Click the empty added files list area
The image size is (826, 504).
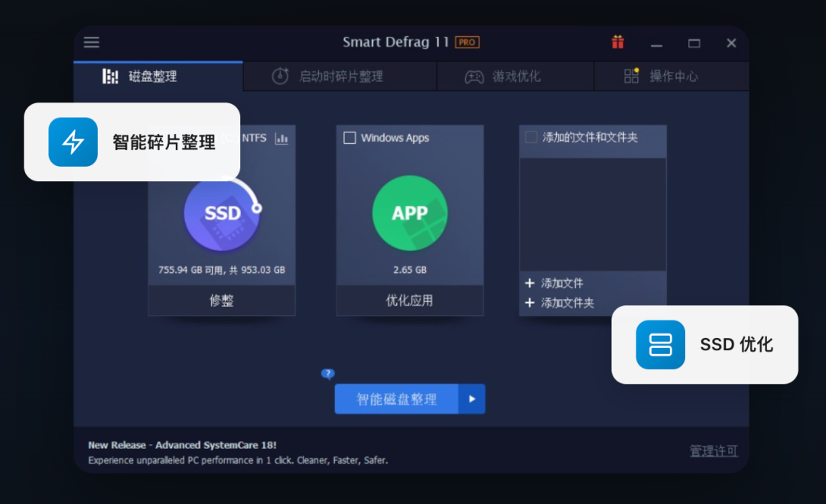pyautogui.click(x=593, y=215)
